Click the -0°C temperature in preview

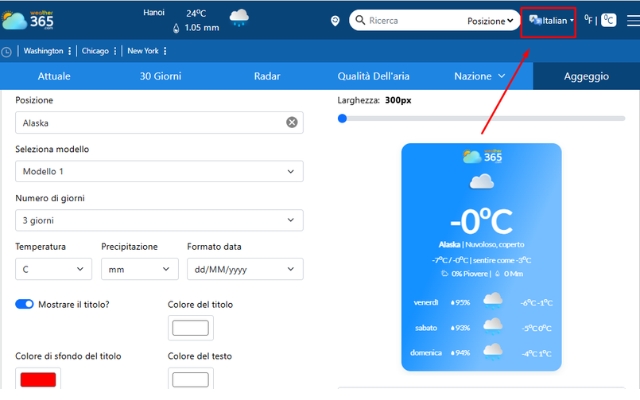coord(481,221)
